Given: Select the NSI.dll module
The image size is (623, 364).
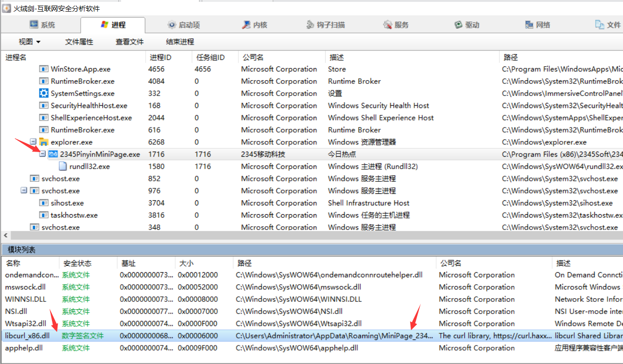Looking at the screenshot, I should (312, 312).
